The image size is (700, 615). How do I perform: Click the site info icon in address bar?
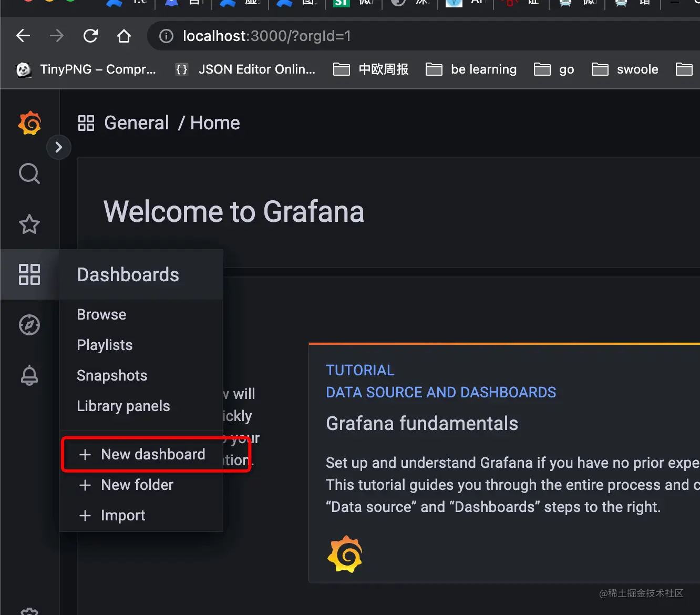(166, 36)
